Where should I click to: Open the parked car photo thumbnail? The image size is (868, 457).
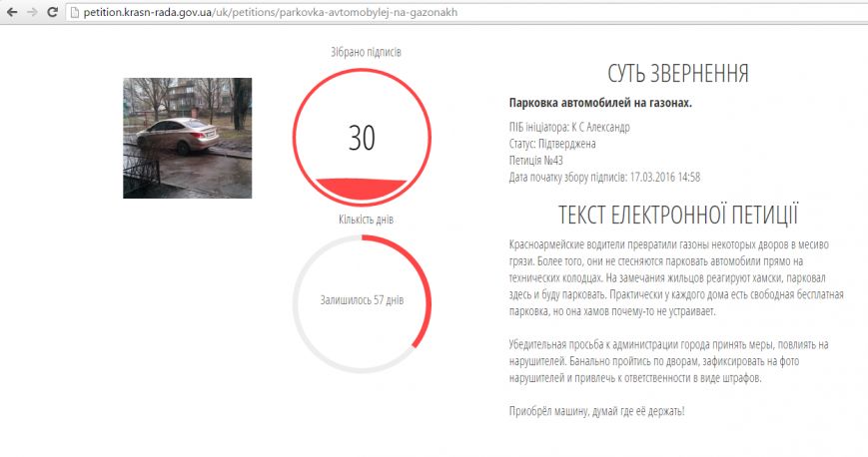pos(187,138)
